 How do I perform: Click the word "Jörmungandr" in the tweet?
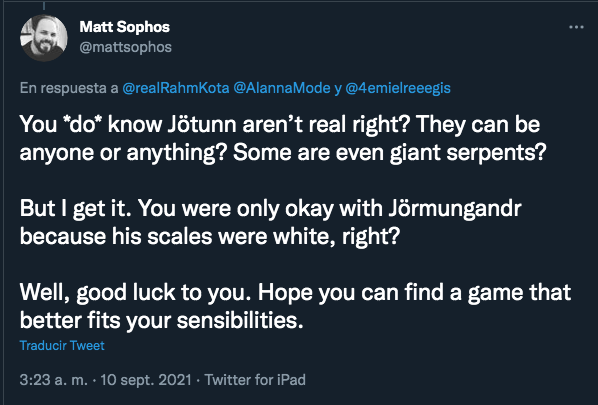tap(455, 209)
